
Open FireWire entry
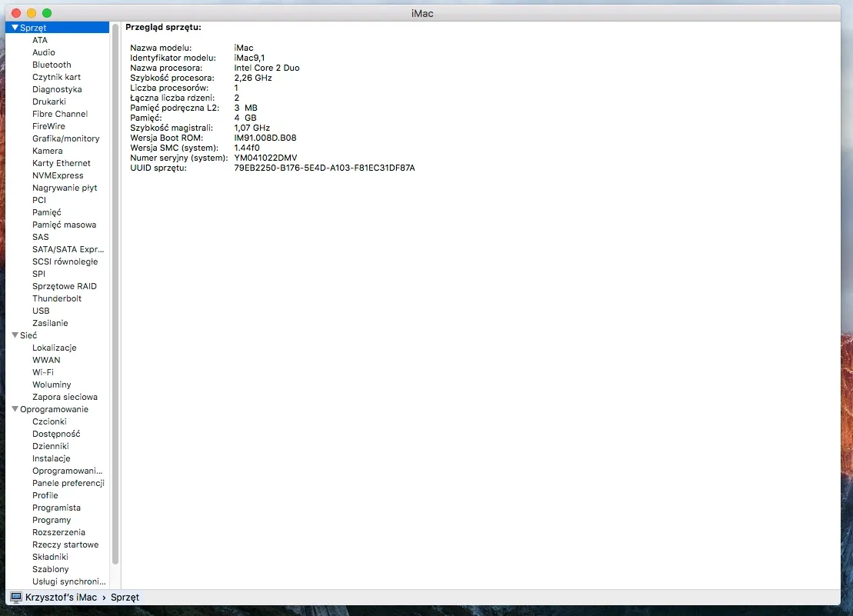pyautogui.click(x=48, y=126)
